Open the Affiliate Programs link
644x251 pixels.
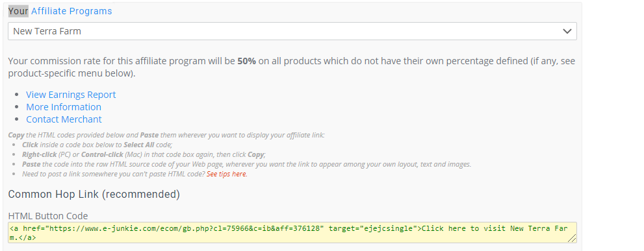[71, 11]
